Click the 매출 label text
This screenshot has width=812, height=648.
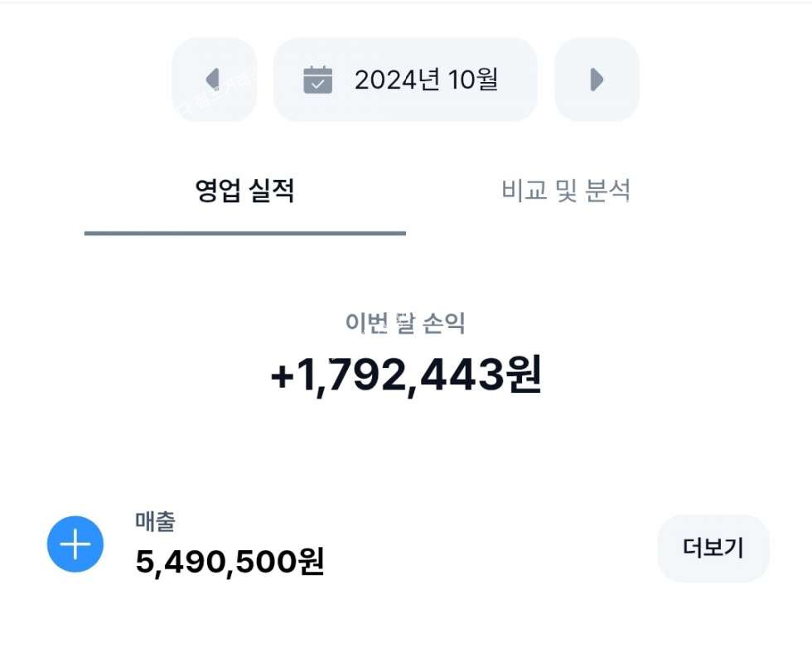(155, 521)
